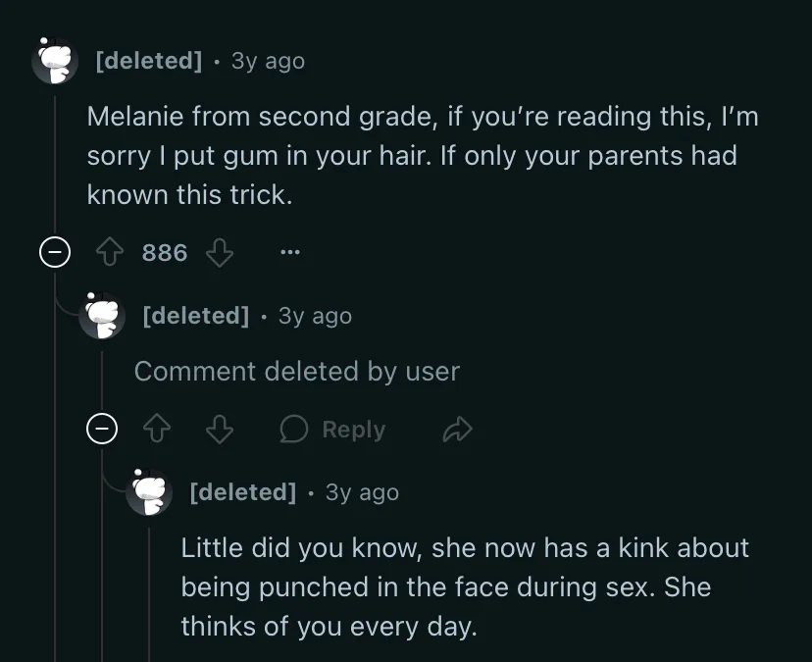Click the 886 vote count

(165, 253)
